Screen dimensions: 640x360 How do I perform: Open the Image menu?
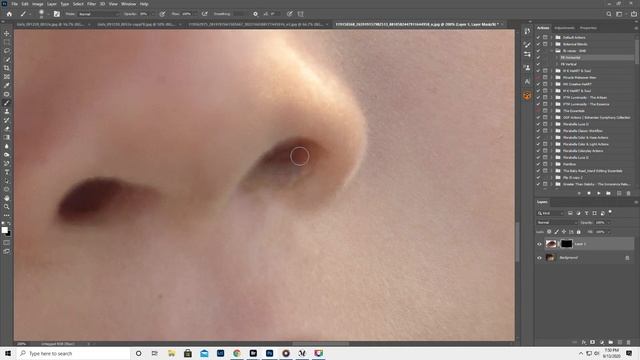[x=38, y=4]
